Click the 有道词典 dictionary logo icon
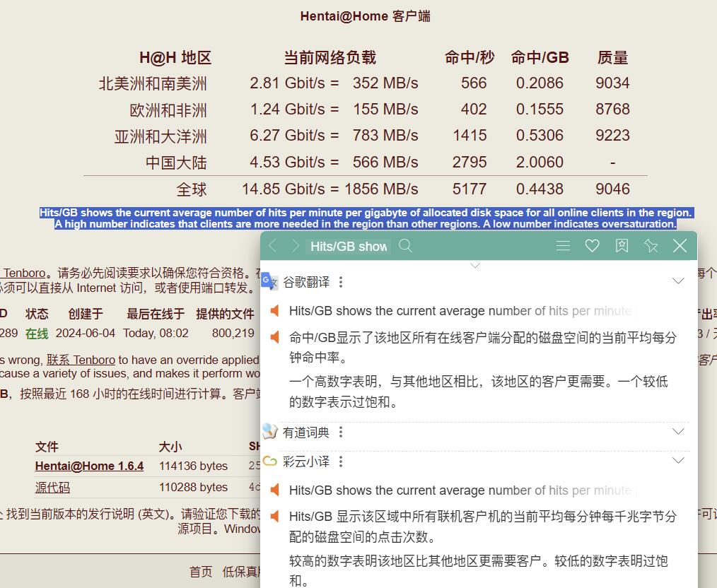717x588 pixels. click(270, 431)
